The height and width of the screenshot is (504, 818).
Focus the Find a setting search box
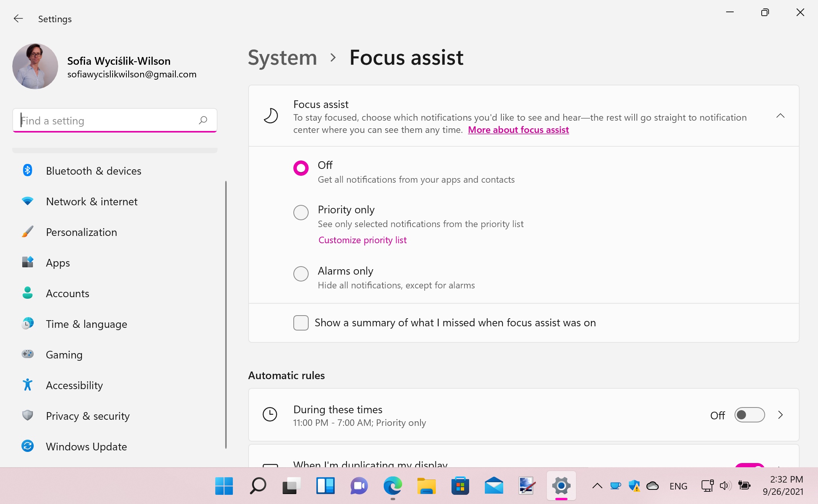pyautogui.click(x=115, y=121)
